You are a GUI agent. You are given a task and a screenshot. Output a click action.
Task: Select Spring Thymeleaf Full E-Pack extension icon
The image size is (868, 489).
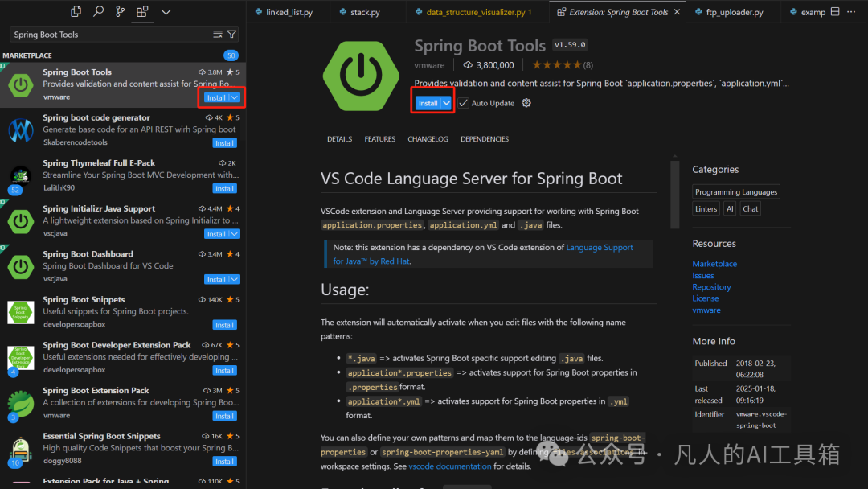click(20, 176)
